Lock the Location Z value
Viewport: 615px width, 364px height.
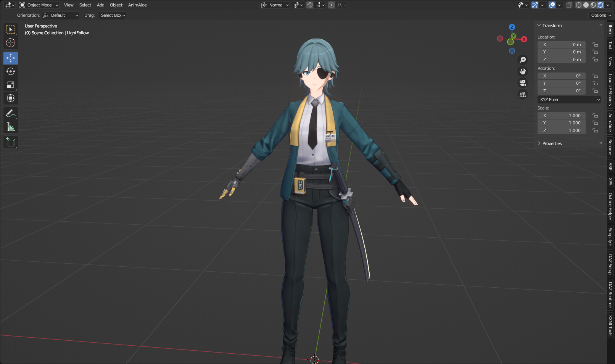point(595,60)
